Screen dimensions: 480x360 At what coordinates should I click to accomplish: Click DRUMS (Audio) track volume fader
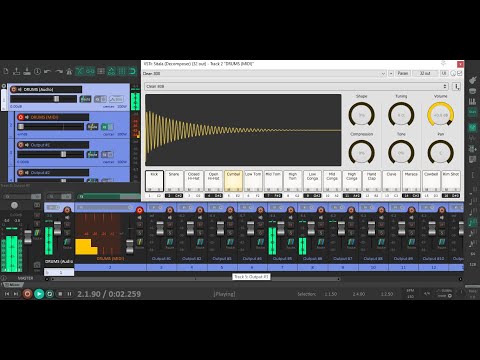tap(56, 99)
